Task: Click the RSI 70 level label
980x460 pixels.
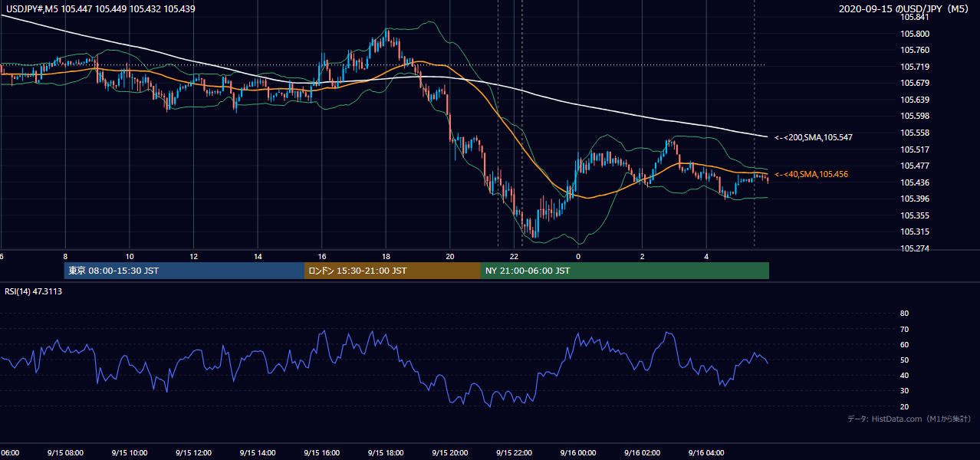Action: pyautogui.click(x=904, y=329)
